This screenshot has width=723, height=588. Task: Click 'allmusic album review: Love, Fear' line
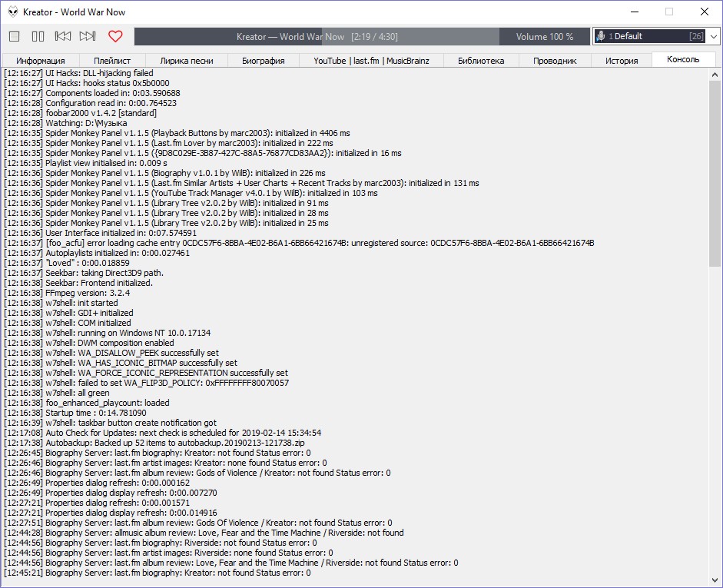[204, 533]
